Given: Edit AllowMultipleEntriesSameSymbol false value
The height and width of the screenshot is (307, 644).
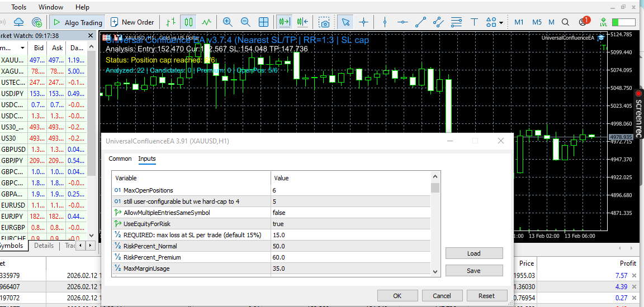Looking at the screenshot, I should point(350,213).
